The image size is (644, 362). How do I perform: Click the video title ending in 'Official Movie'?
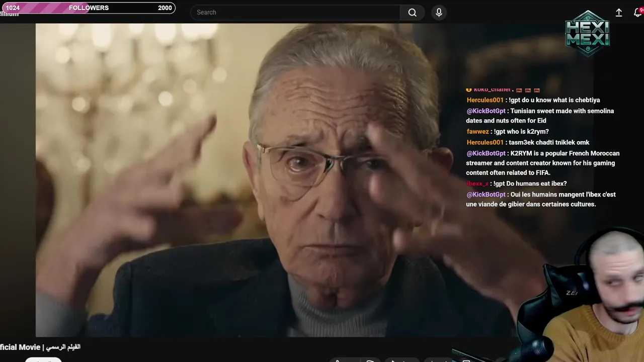[x=40, y=347]
